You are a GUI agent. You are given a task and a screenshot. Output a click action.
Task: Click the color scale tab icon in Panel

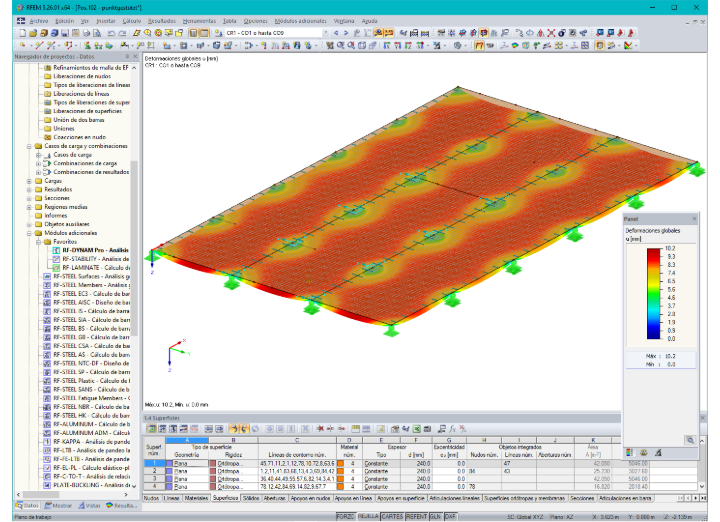tap(630, 453)
